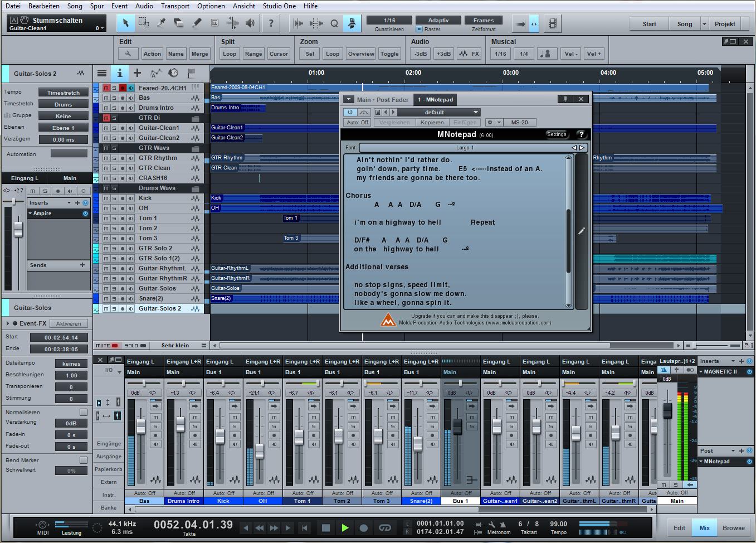
Task: Open the Quantisieren 1/16 dropdown
Action: [389, 20]
